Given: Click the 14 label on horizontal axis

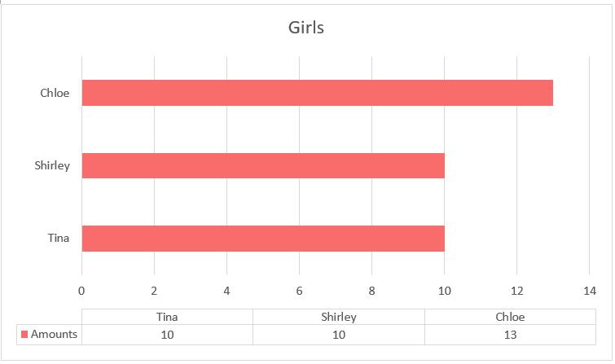Looking at the screenshot, I should [589, 291].
